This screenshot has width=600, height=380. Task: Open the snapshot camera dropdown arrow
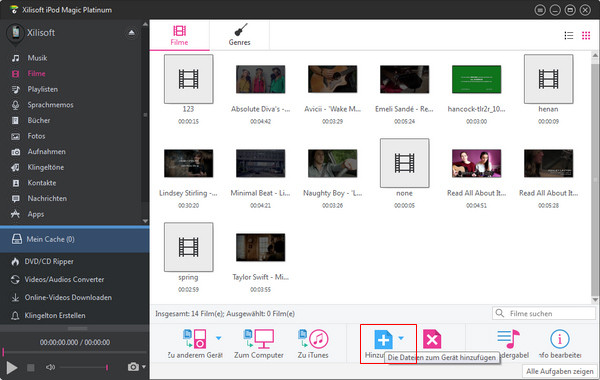click(x=144, y=367)
